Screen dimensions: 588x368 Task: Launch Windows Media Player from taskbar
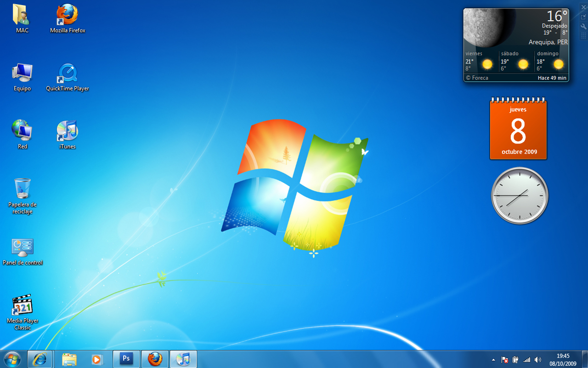97,359
